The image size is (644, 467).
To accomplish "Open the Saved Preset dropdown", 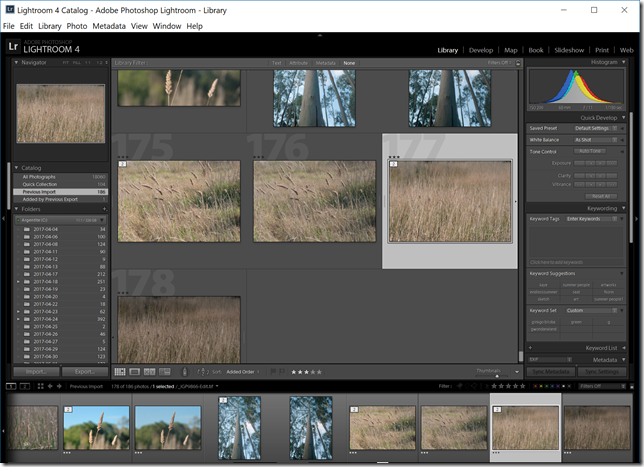I will (597, 128).
